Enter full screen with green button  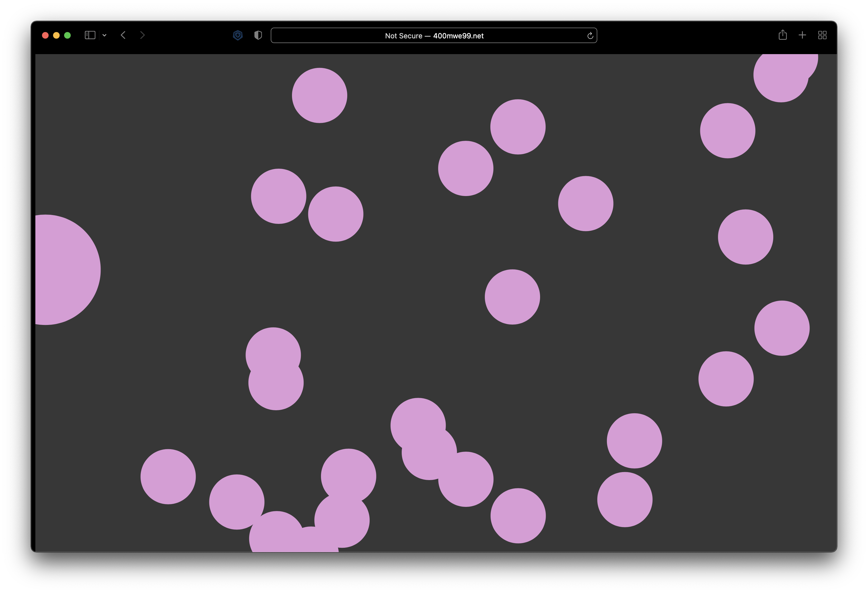tap(68, 35)
